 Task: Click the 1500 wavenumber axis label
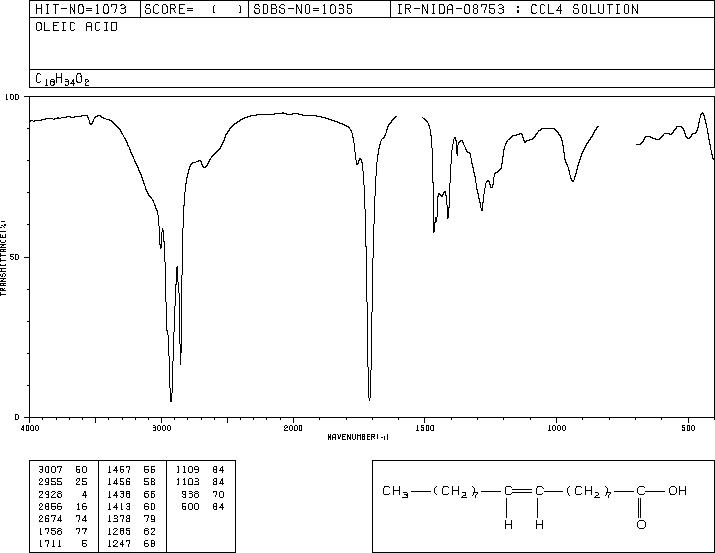pyautogui.click(x=425, y=428)
